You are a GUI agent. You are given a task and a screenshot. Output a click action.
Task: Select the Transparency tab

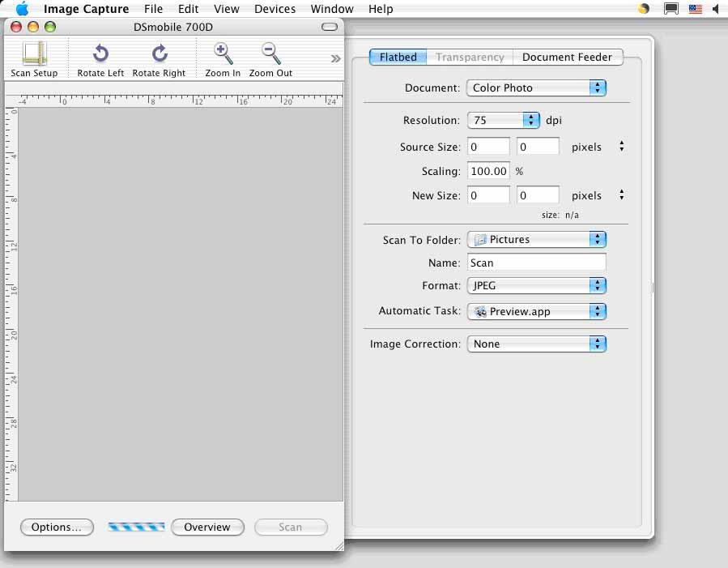tap(470, 58)
